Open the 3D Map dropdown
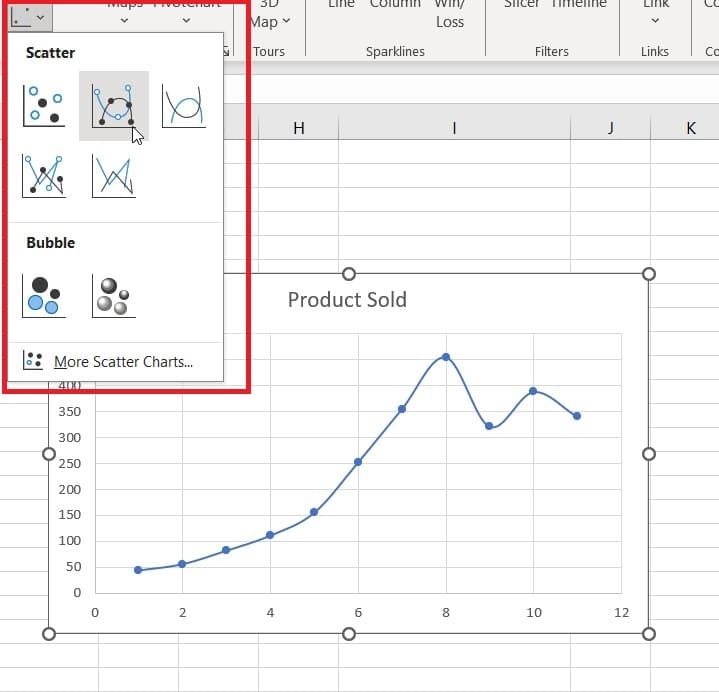 (270, 14)
